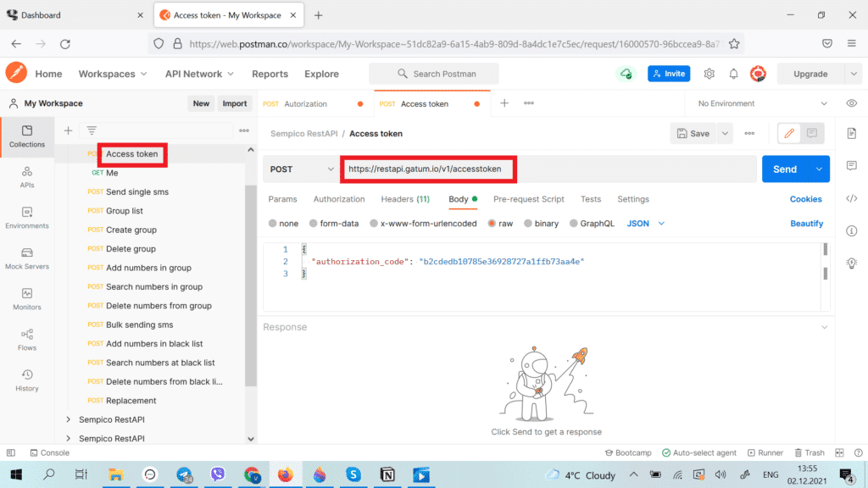The width and height of the screenshot is (868, 488).
Task: Open the No Environment dropdown
Action: [x=762, y=103]
